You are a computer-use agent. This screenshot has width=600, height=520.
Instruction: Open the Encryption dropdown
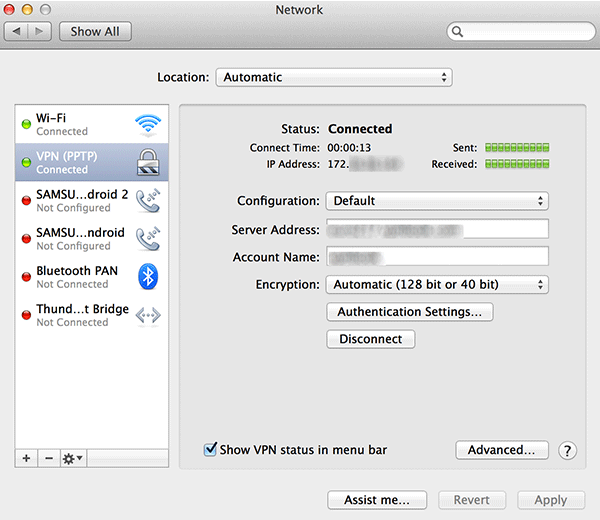click(x=437, y=285)
